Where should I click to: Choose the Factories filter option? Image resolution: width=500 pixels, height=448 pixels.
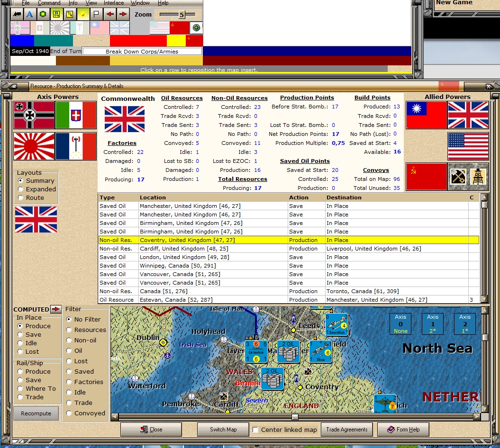pos(69,382)
